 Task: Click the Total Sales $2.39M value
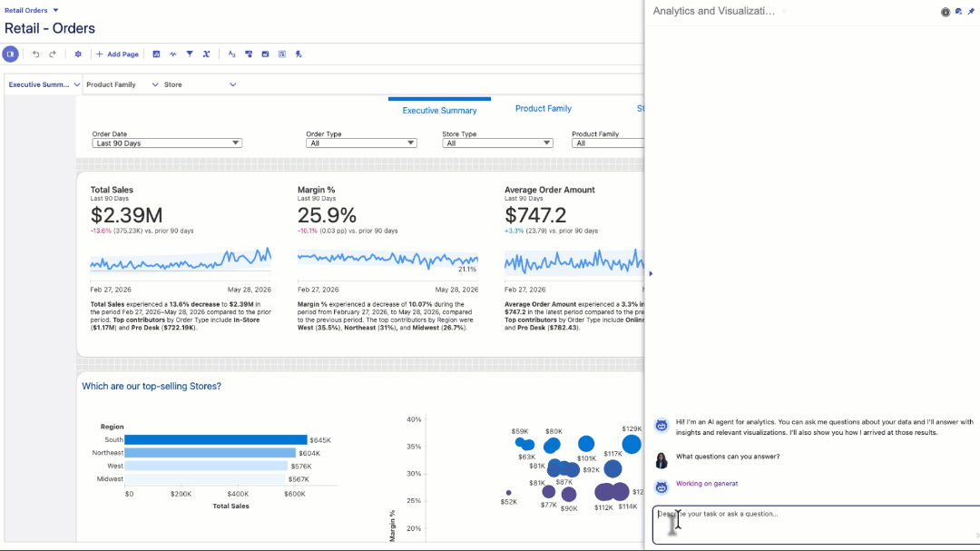pos(127,215)
